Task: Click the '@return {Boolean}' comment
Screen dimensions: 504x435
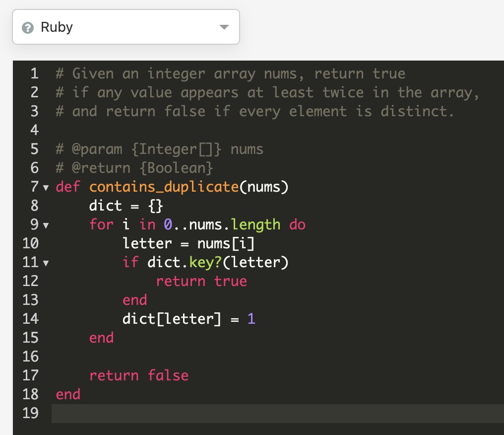Action: [142, 168]
